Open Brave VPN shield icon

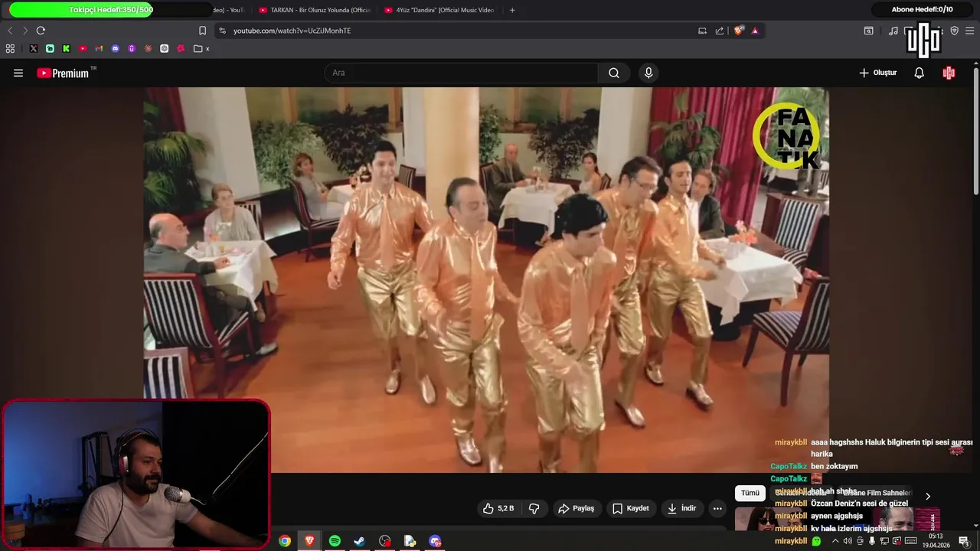tap(954, 31)
